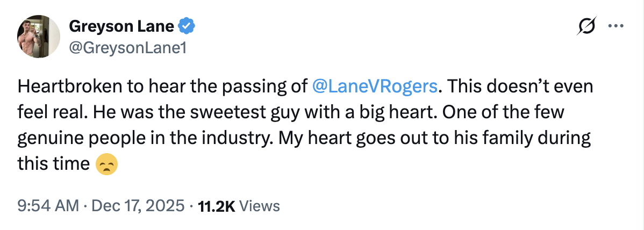Open Grok actions via the slashed-circle icon
This screenshot has width=644, height=230.
586,26
